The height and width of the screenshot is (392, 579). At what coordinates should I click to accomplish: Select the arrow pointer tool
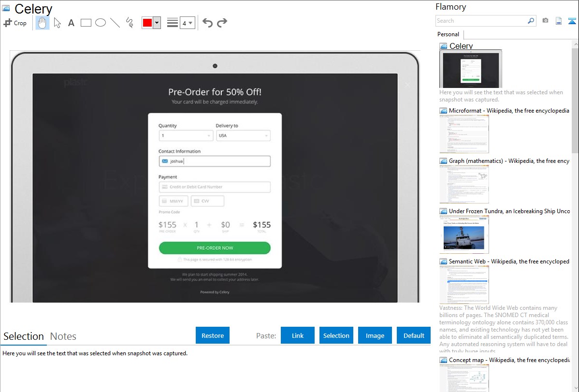(x=57, y=23)
